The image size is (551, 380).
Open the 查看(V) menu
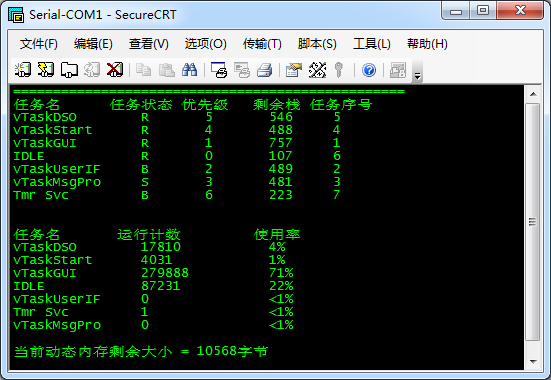[149, 44]
